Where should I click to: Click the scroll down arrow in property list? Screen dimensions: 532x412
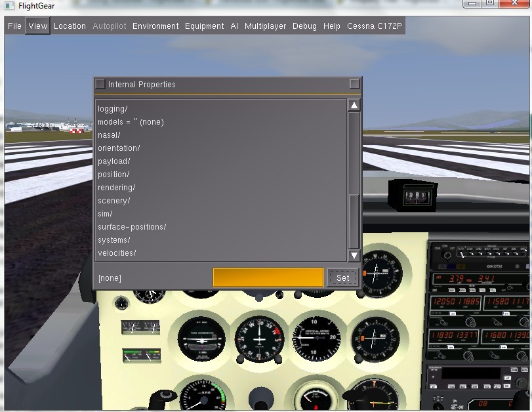point(354,255)
